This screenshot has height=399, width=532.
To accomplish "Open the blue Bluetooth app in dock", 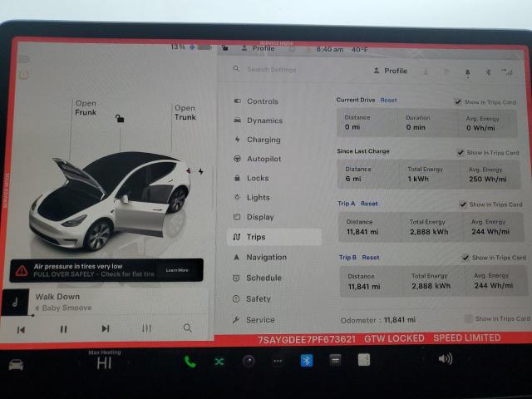I will (307, 360).
